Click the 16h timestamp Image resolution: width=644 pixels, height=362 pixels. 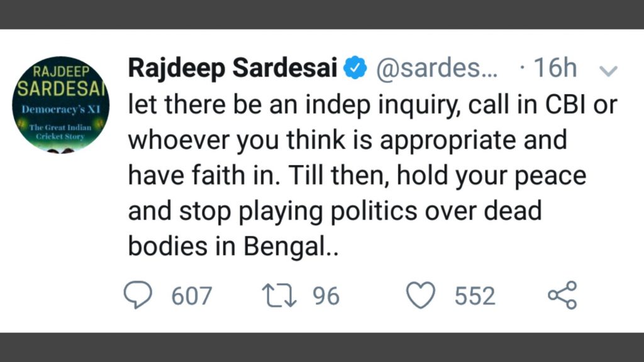(x=555, y=69)
